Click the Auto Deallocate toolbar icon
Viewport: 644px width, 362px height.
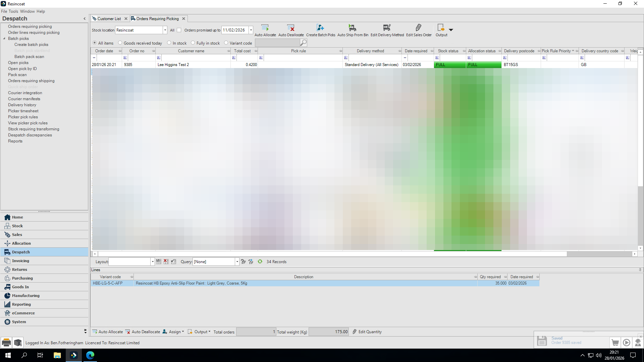(291, 27)
